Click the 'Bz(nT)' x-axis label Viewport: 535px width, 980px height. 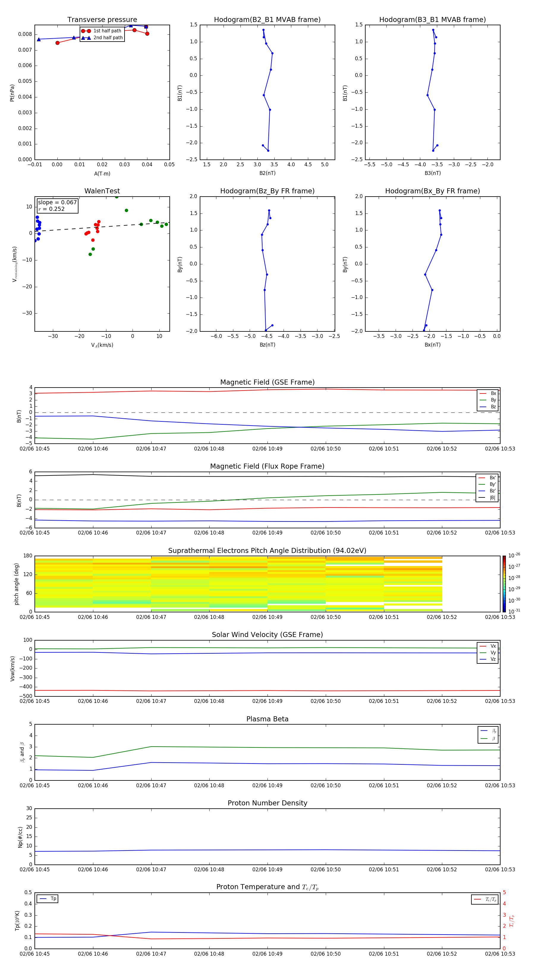[x=267, y=345]
